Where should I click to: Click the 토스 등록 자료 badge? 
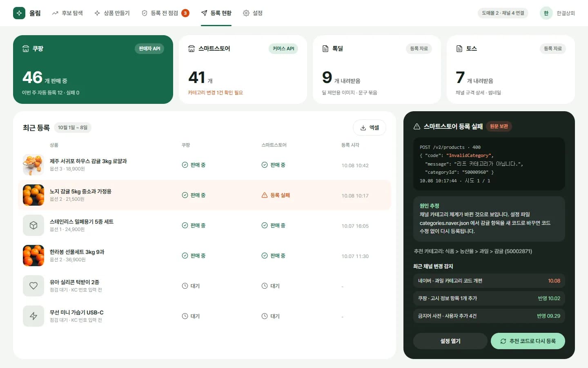pyautogui.click(x=553, y=49)
